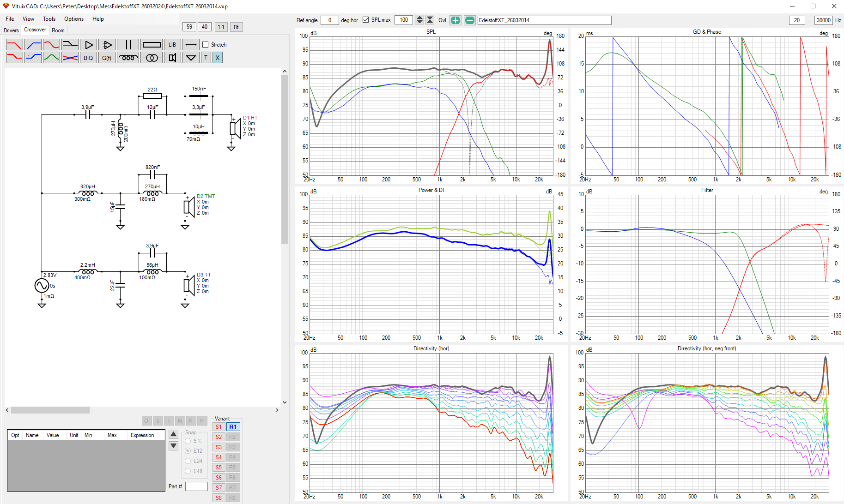Image resolution: width=844 pixels, height=504 pixels.
Task: Insert a transformer component
Action: point(152,58)
